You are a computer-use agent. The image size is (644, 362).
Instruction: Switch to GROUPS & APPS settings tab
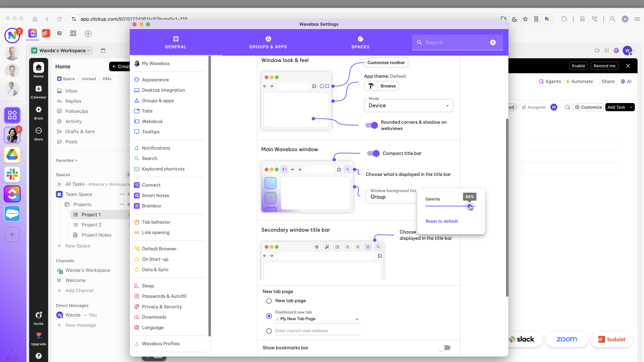point(268,43)
